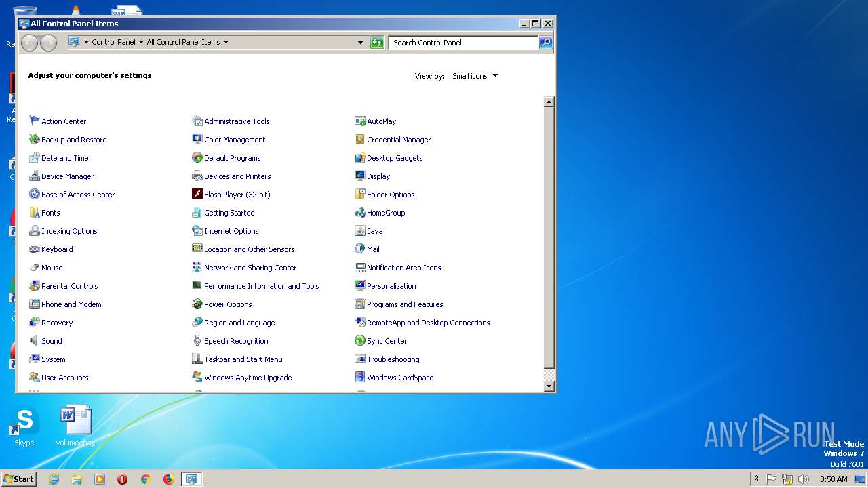Viewport: 868px width, 488px height.
Task: Open Internet Explorer from the taskbar
Action: coord(54,479)
